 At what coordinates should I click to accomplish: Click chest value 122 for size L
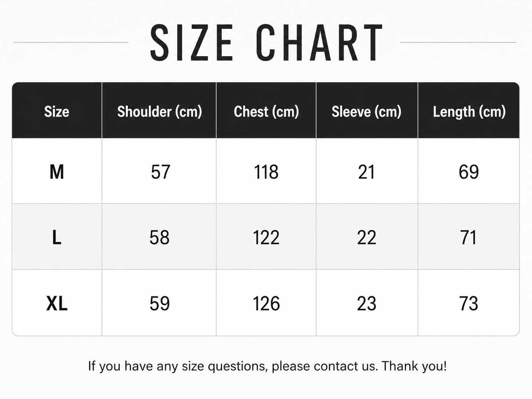[266, 237]
